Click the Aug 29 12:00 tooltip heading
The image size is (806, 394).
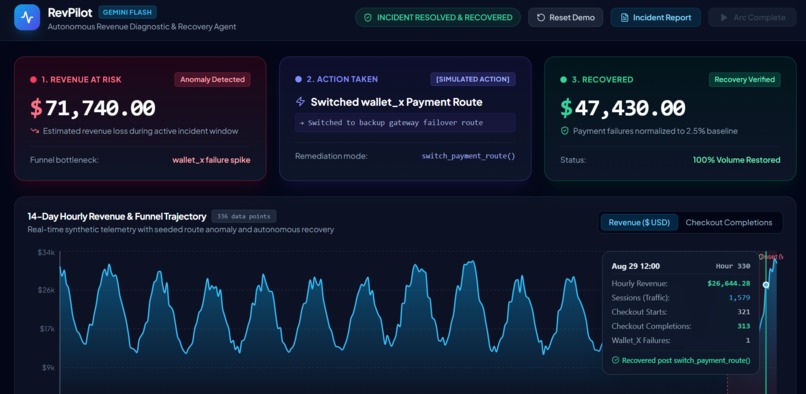636,266
